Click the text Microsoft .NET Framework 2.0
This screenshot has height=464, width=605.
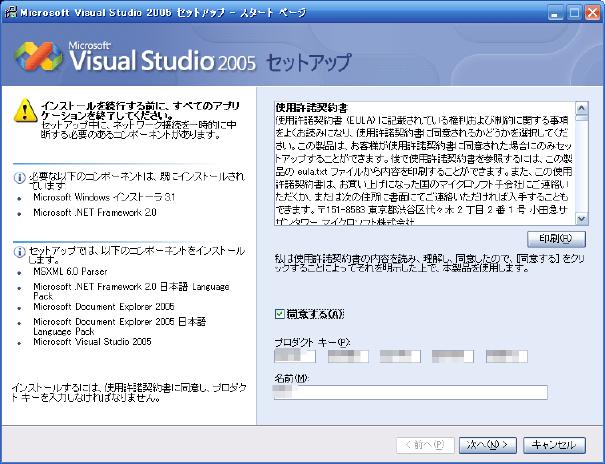(x=95, y=213)
